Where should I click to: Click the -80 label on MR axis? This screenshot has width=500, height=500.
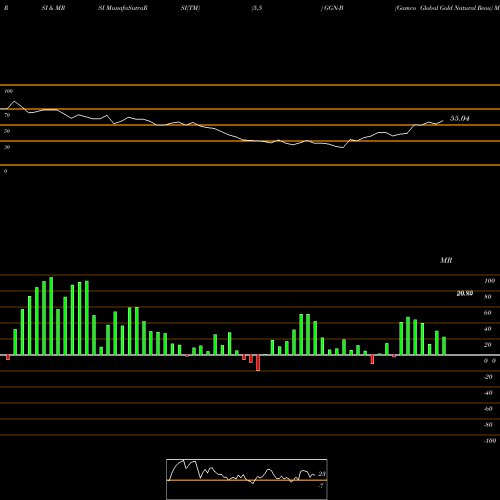pos(488,425)
